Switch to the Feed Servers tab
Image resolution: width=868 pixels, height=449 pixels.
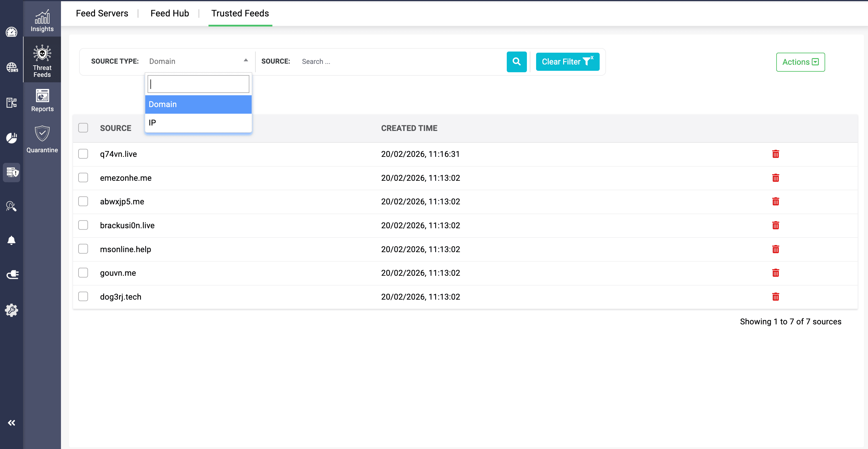click(x=102, y=14)
